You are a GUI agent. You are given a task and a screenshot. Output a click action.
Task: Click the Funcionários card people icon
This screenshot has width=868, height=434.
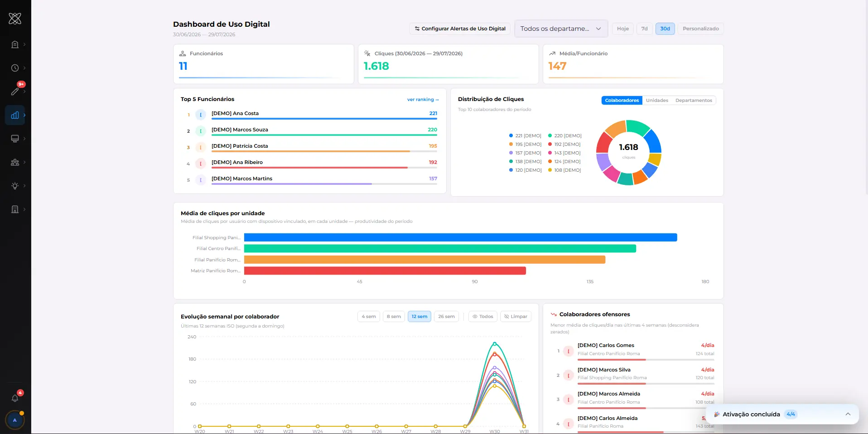pyautogui.click(x=183, y=53)
